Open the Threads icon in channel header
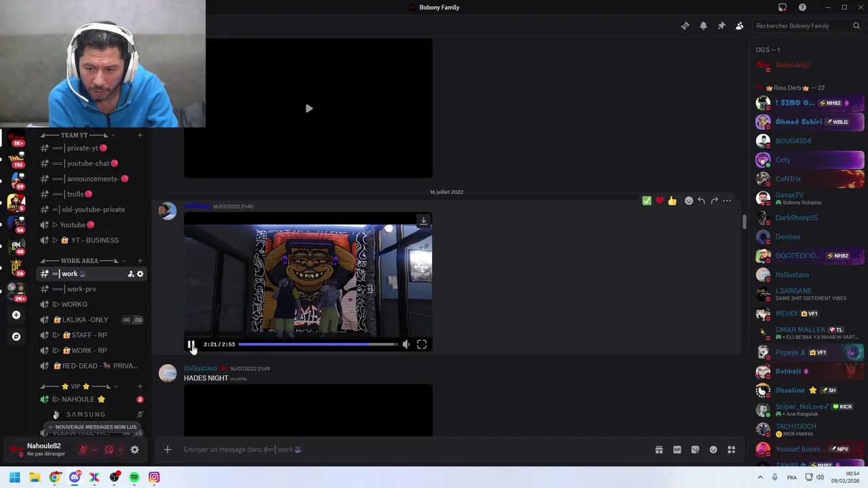The height and width of the screenshot is (488, 868). click(685, 26)
